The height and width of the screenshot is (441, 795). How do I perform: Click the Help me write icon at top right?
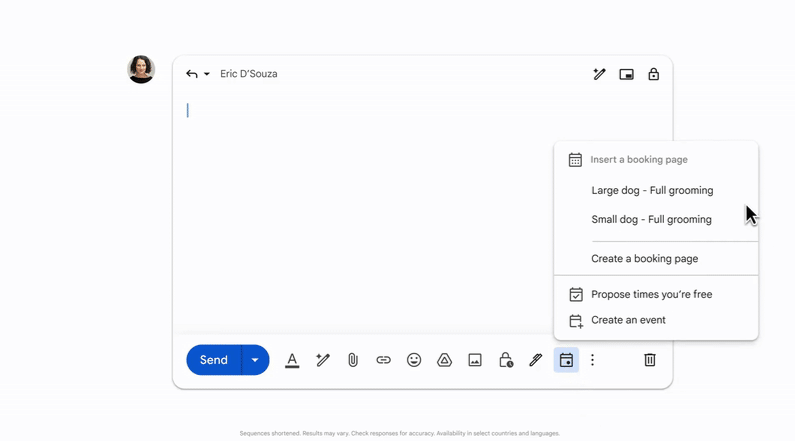click(599, 74)
